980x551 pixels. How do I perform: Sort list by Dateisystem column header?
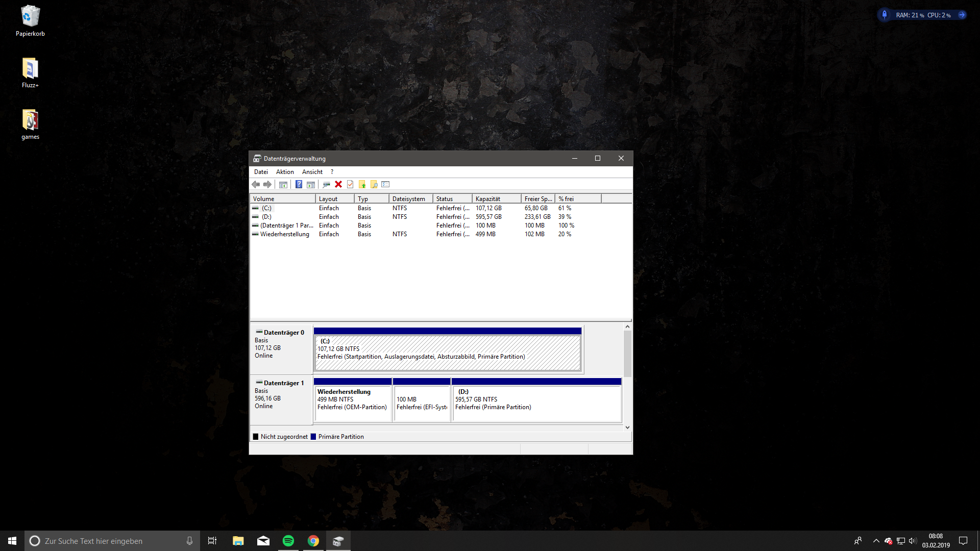(x=410, y=199)
